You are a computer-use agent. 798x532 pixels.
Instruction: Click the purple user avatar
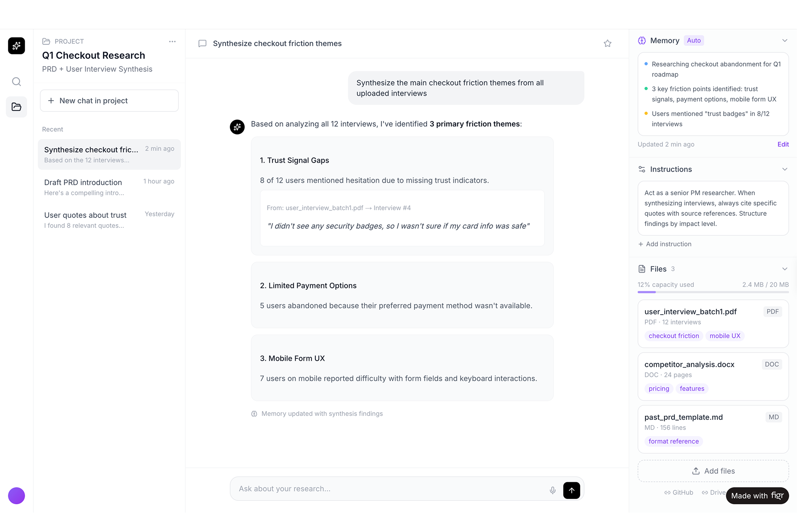point(16,496)
